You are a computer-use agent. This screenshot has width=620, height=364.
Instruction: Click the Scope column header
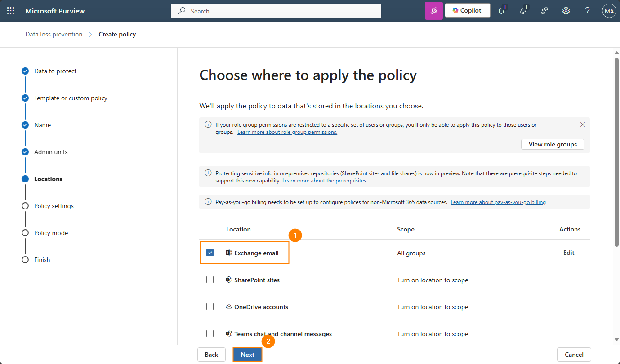[x=406, y=229]
